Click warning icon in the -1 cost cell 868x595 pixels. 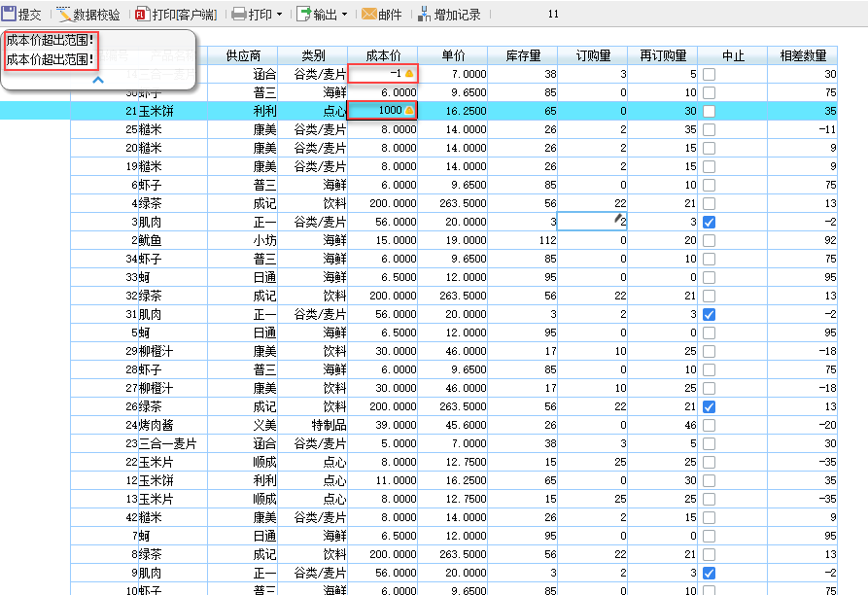tap(409, 73)
